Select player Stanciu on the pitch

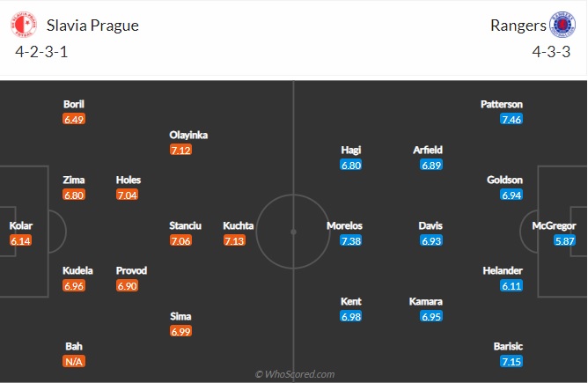tap(185, 225)
